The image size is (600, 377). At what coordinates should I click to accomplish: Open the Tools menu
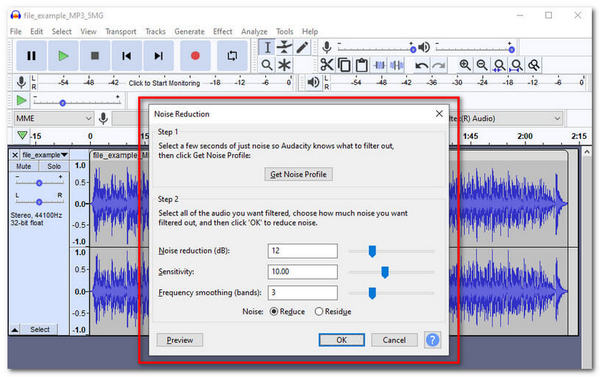[284, 31]
